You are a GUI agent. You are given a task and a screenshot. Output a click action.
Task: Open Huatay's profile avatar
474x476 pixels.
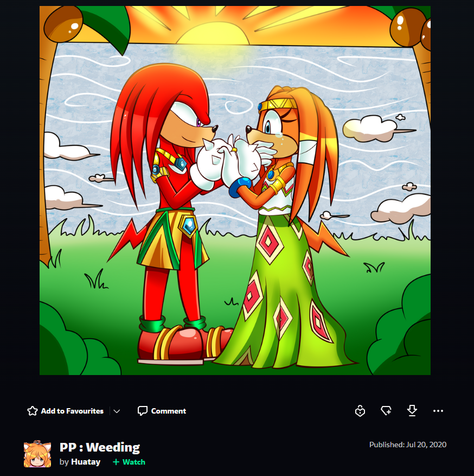pyautogui.click(x=37, y=454)
